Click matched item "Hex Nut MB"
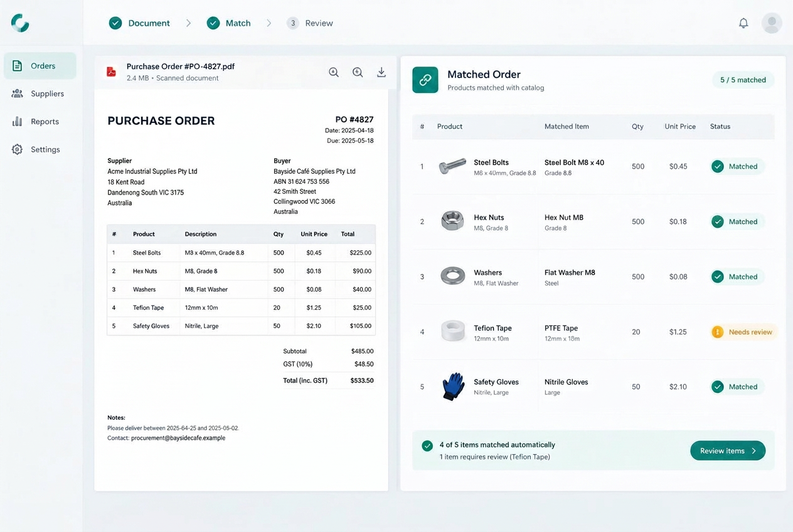Viewport: 793px width, 532px height. click(x=564, y=218)
